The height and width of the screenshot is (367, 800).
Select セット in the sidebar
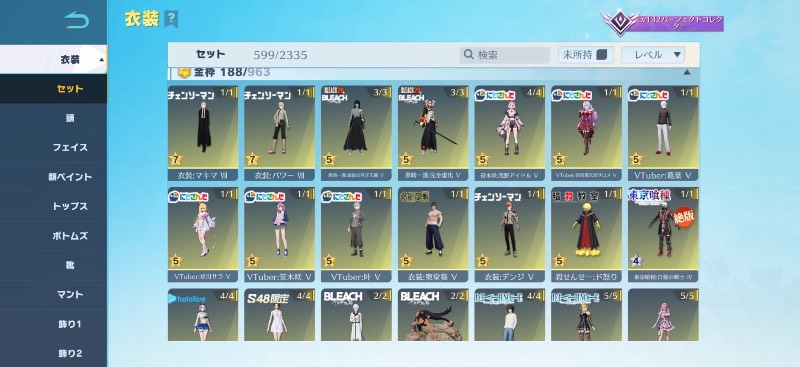tap(54, 89)
